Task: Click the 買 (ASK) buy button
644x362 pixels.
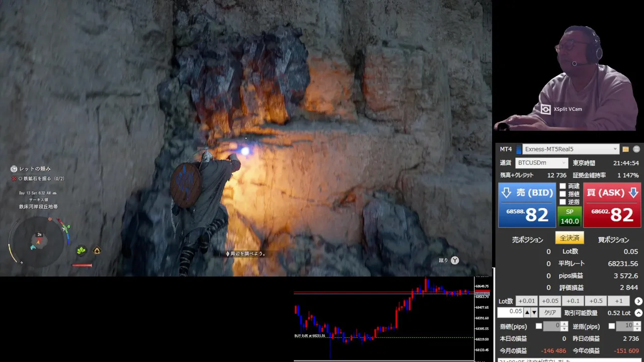Action: pyautogui.click(x=612, y=205)
